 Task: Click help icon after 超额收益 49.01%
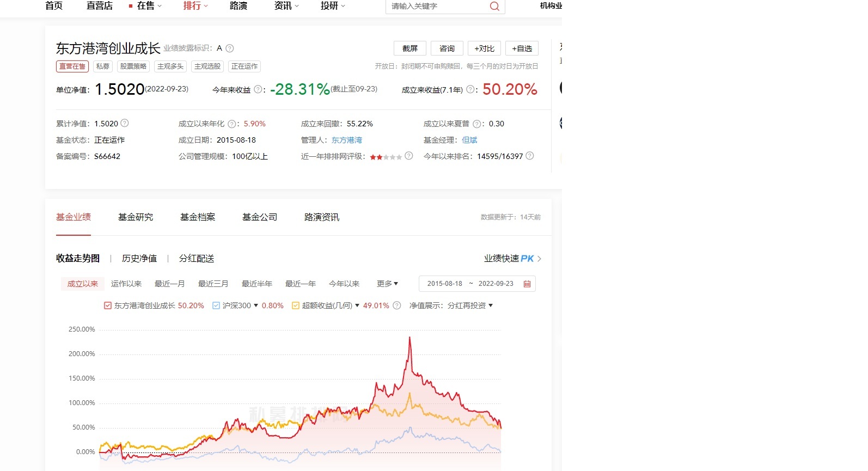click(x=397, y=305)
